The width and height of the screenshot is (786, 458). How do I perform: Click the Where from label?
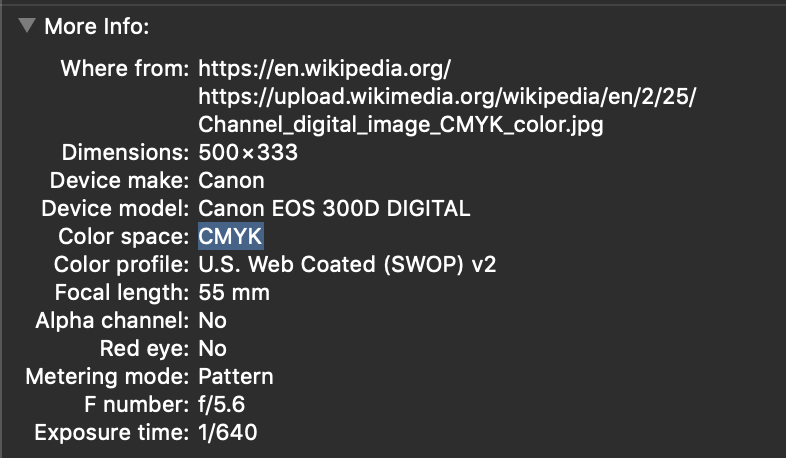coord(125,68)
